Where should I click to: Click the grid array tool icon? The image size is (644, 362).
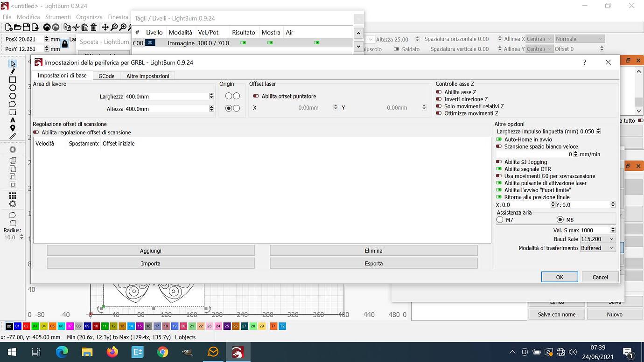[x=13, y=196]
